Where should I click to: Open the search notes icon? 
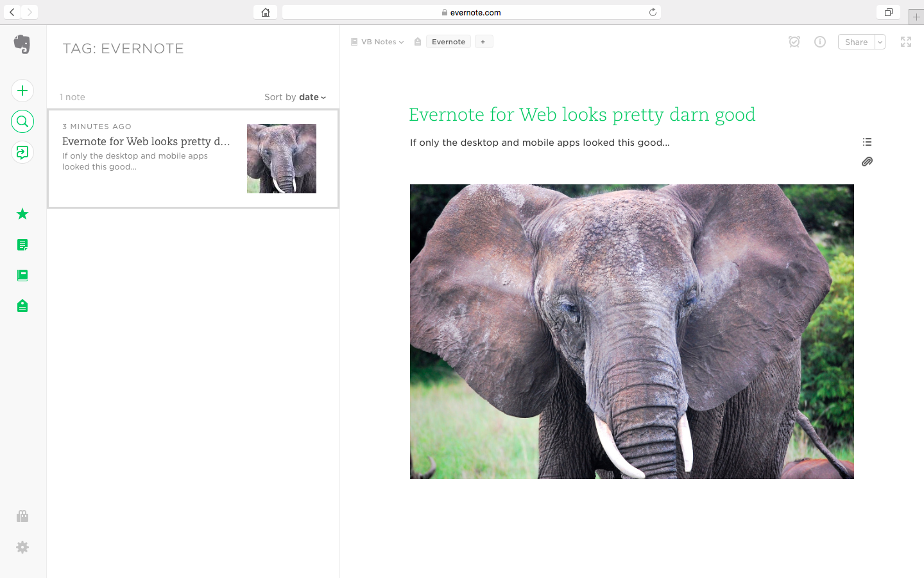pyautogui.click(x=22, y=121)
